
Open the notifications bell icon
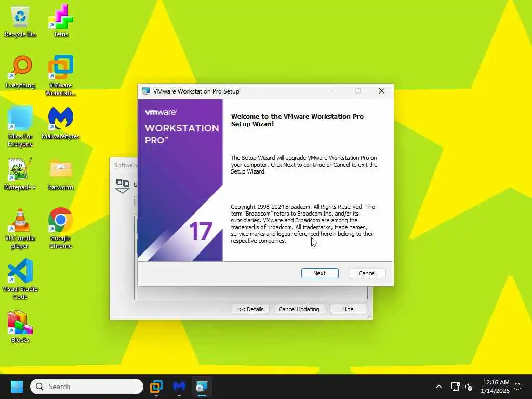517,387
